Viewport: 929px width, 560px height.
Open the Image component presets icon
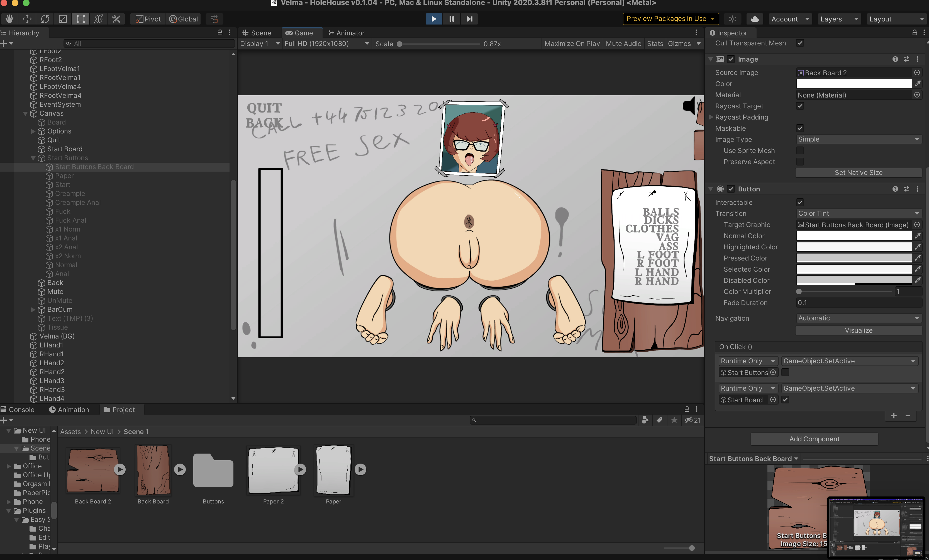906,59
